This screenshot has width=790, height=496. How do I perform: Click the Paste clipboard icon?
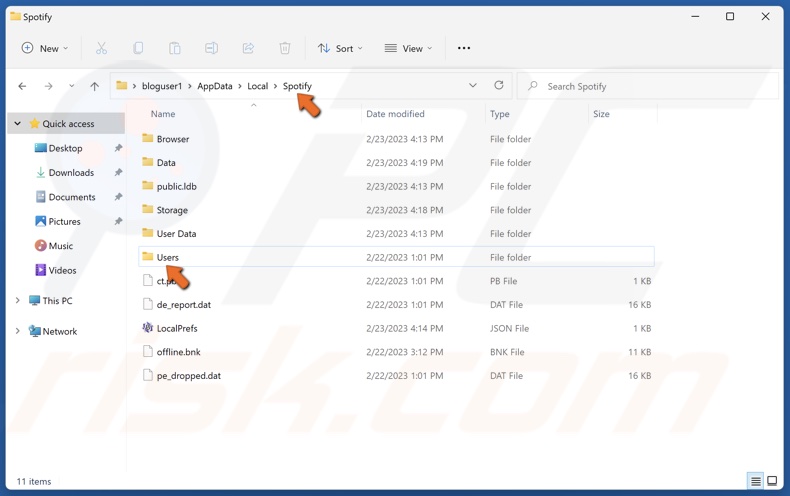click(x=175, y=48)
